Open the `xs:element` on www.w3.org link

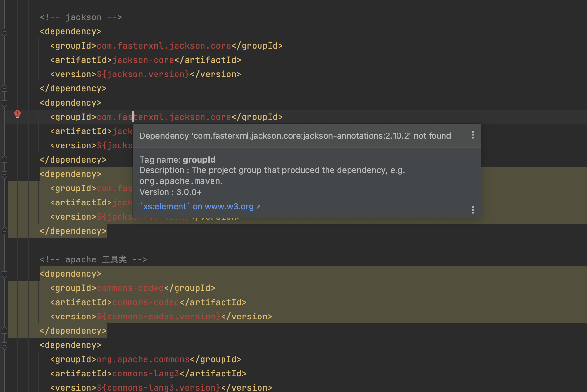pyautogui.click(x=197, y=207)
